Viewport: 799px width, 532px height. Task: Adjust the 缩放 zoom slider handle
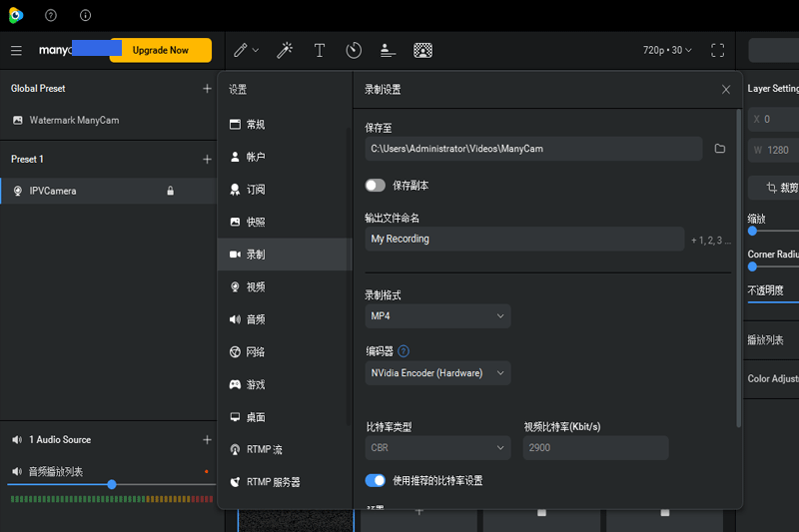coord(752,232)
